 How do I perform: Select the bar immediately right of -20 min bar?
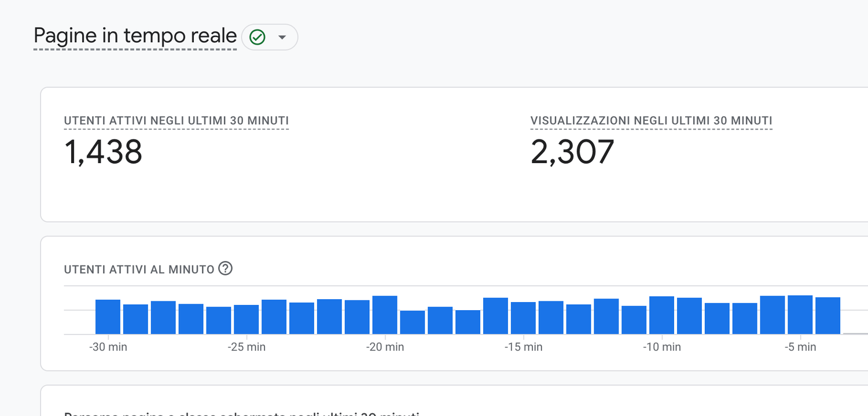click(x=413, y=322)
